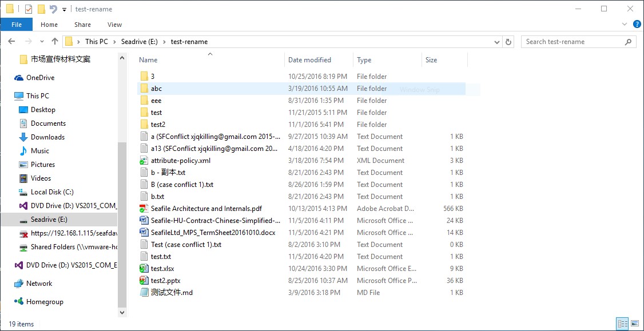This screenshot has width=644, height=331.
Task: Click the navigation pane vertical scrollbar
Action: (121, 223)
